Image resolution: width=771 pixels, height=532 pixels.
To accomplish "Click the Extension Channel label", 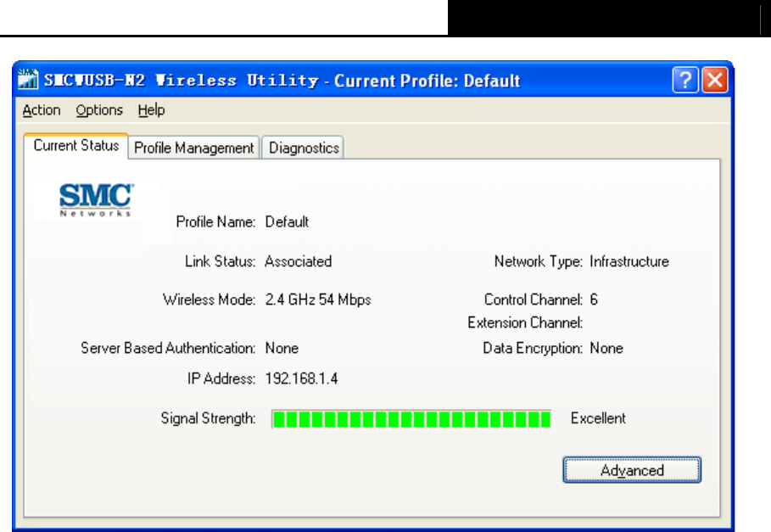I will tap(525, 323).
